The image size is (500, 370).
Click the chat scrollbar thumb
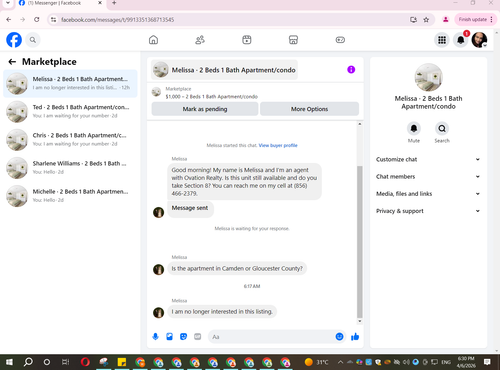click(360, 242)
